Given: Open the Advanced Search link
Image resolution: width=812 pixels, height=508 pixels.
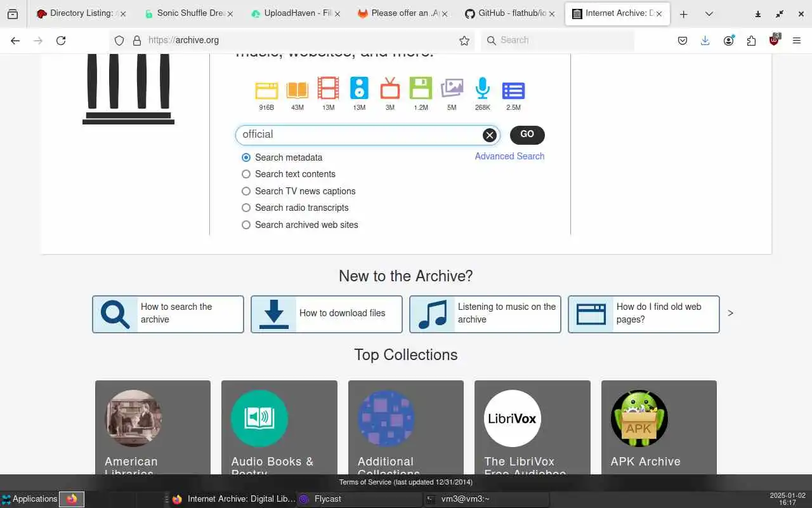Looking at the screenshot, I should coord(509,156).
